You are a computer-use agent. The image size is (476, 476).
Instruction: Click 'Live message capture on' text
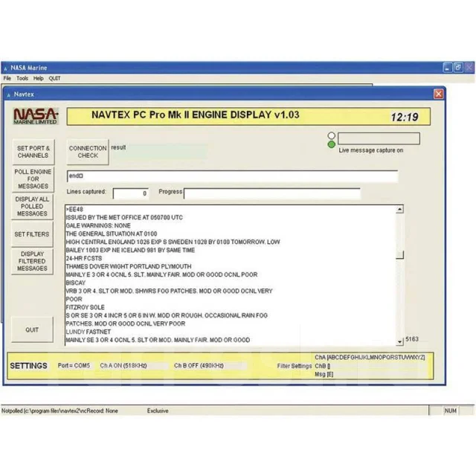(371, 150)
